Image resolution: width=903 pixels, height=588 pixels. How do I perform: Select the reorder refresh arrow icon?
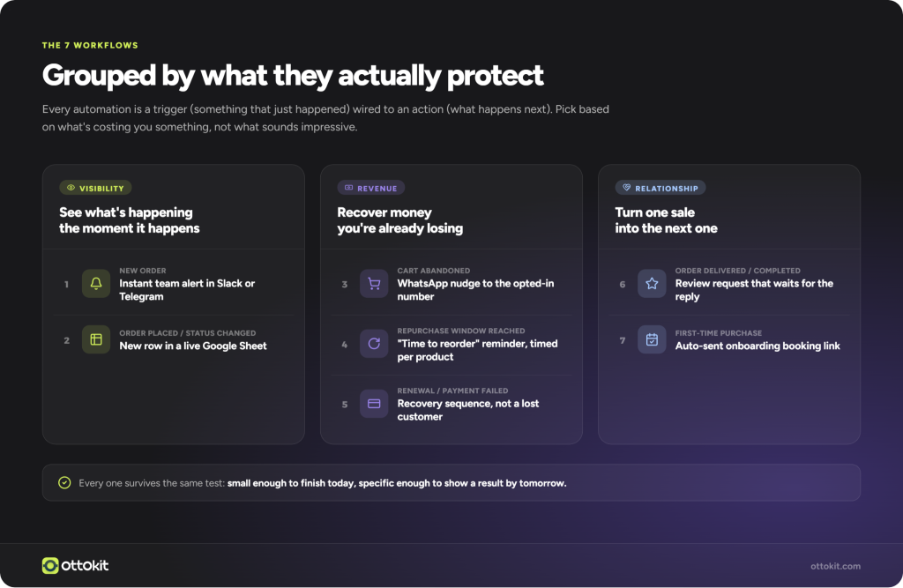pos(374,344)
